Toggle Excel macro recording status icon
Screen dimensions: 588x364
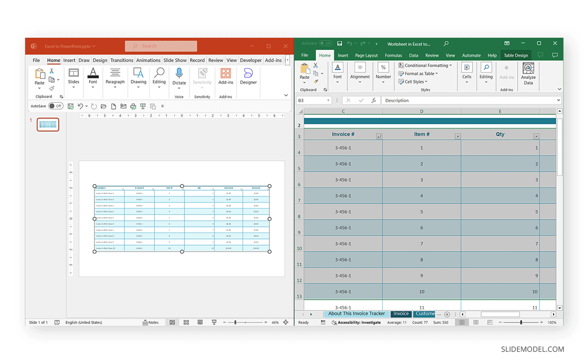[x=323, y=322]
